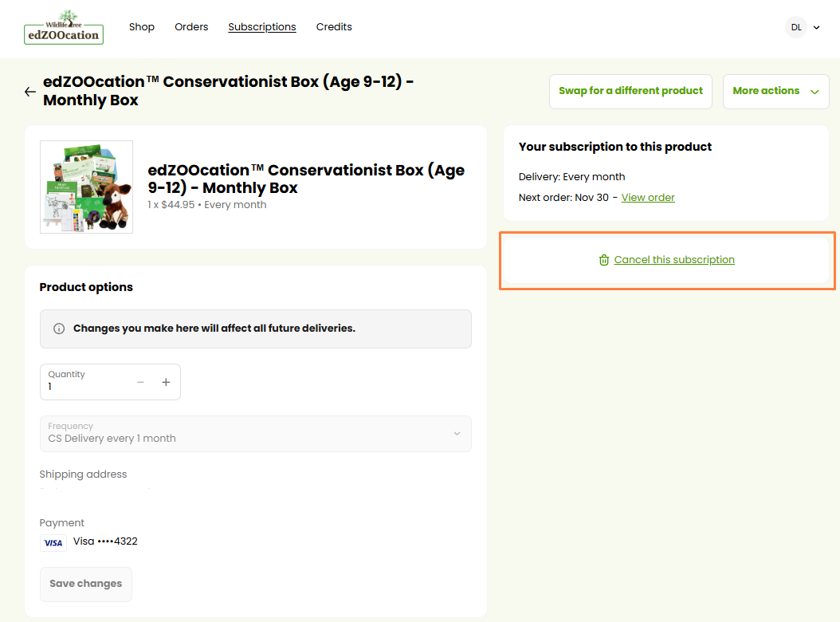Screen dimensions: 840x622
Task: Open the Orders page
Action: click(191, 27)
